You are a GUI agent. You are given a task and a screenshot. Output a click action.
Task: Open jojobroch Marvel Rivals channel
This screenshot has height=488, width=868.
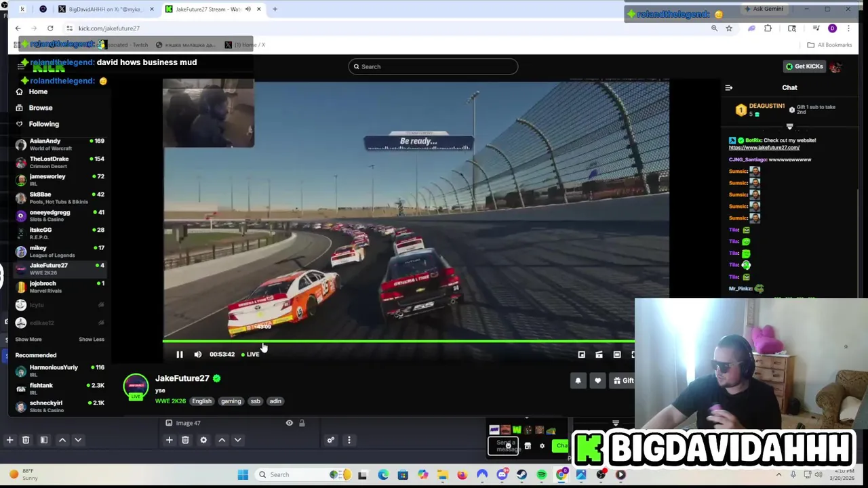[60, 287]
